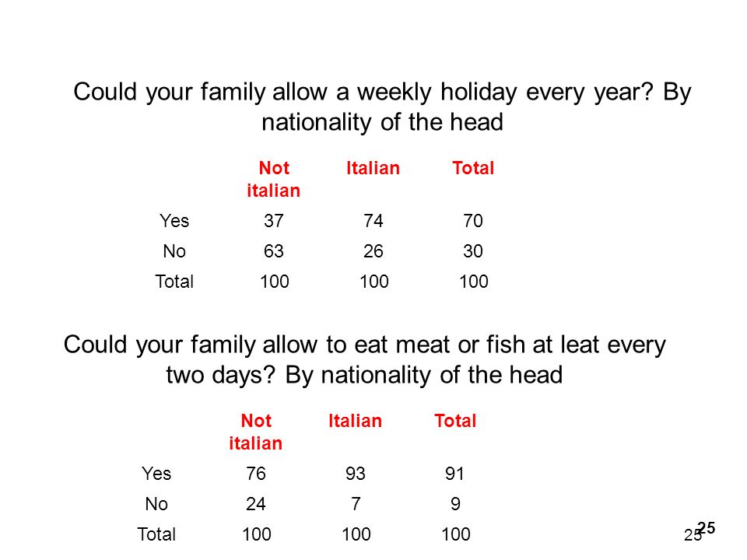This screenshot has width=747, height=560.
Task: Click the value 26 in holiday table
Action: click(x=373, y=251)
